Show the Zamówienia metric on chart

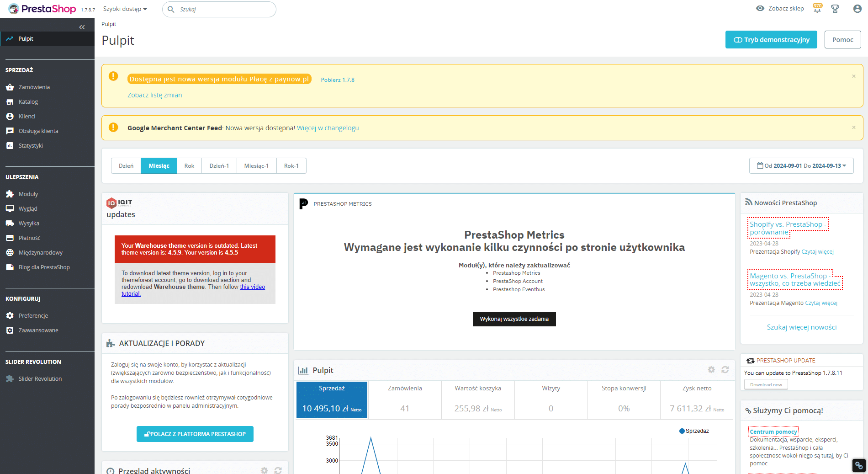(405, 400)
